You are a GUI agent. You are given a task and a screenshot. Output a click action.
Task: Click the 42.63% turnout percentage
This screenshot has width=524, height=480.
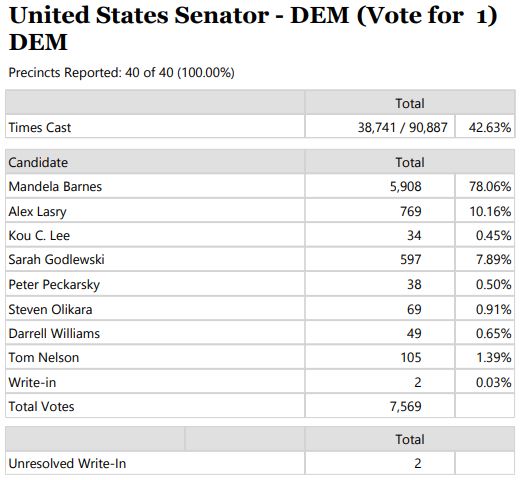click(x=490, y=127)
